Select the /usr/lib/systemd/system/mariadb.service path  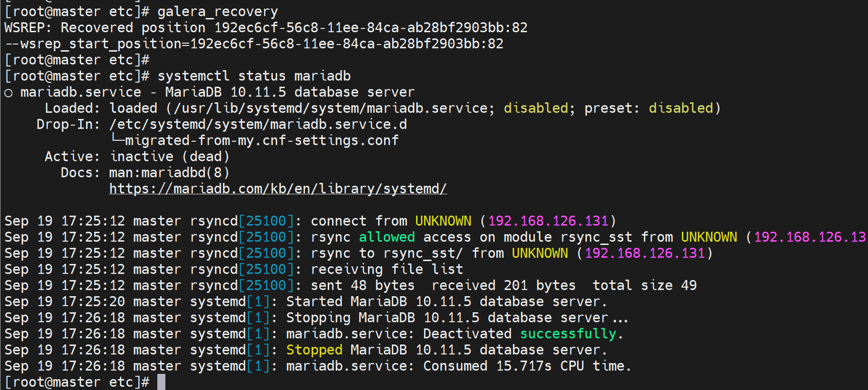coord(331,108)
